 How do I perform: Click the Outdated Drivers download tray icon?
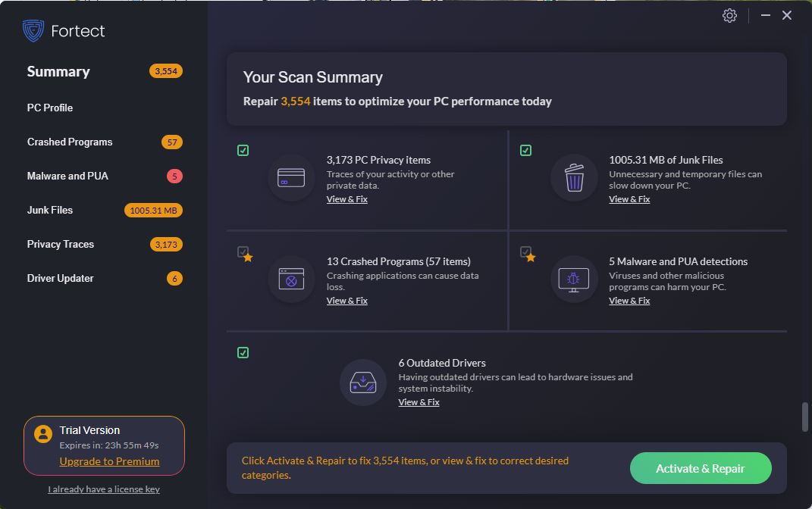coord(363,383)
